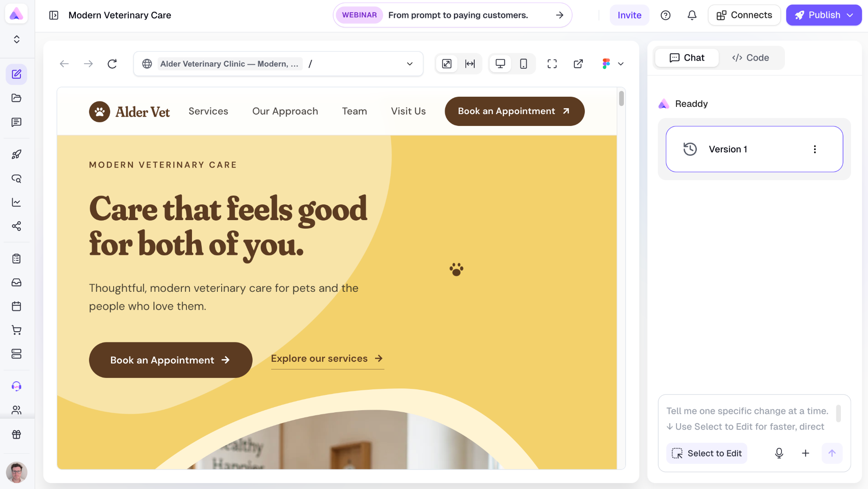
Task: Click hero Book an Appointment button
Action: 170,360
